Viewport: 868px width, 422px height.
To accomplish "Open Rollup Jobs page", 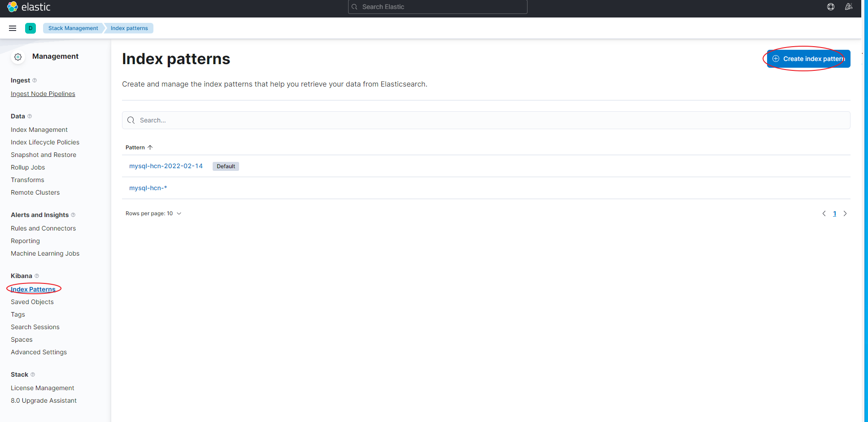I will point(28,167).
